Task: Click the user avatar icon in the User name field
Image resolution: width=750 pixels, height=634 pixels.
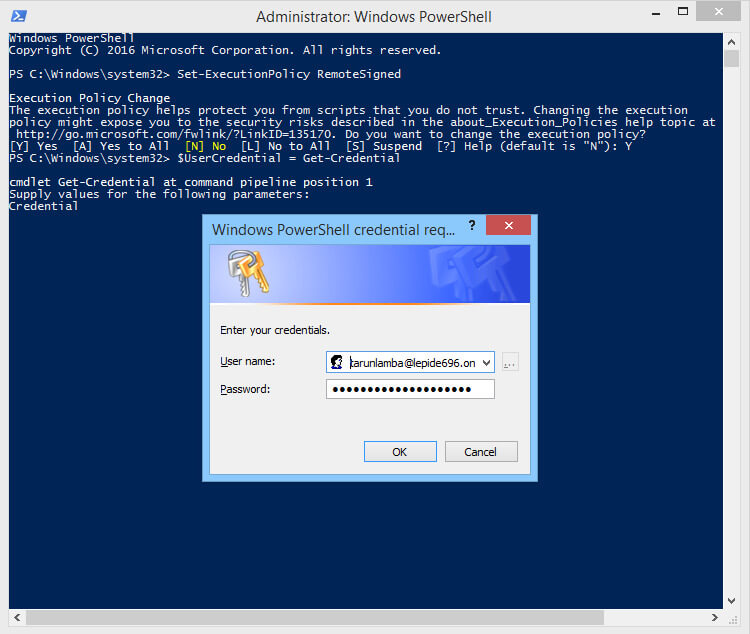Action: click(337, 362)
